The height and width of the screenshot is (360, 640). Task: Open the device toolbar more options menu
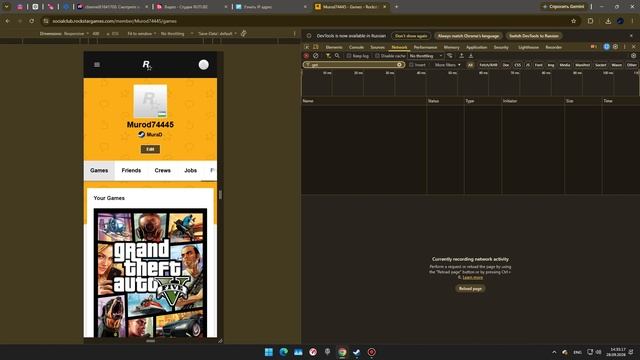tap(295, 33)
